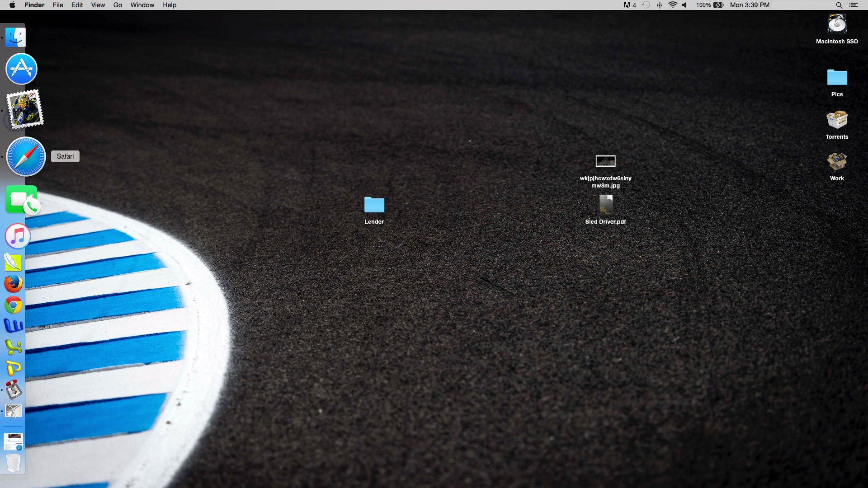The image size is (868, 488).
Task: Open the battery status menu showing 100%
Action: coord(710,5)
